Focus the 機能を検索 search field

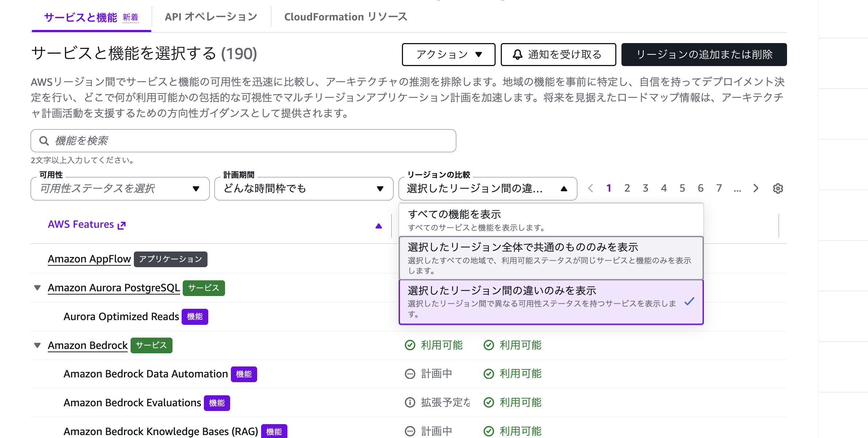(243, 141)
